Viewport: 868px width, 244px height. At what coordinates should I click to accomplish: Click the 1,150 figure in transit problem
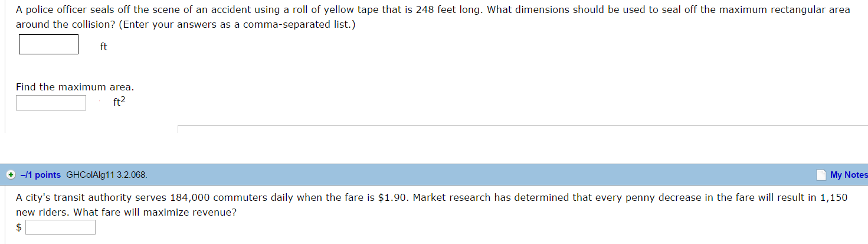[834, 197]
